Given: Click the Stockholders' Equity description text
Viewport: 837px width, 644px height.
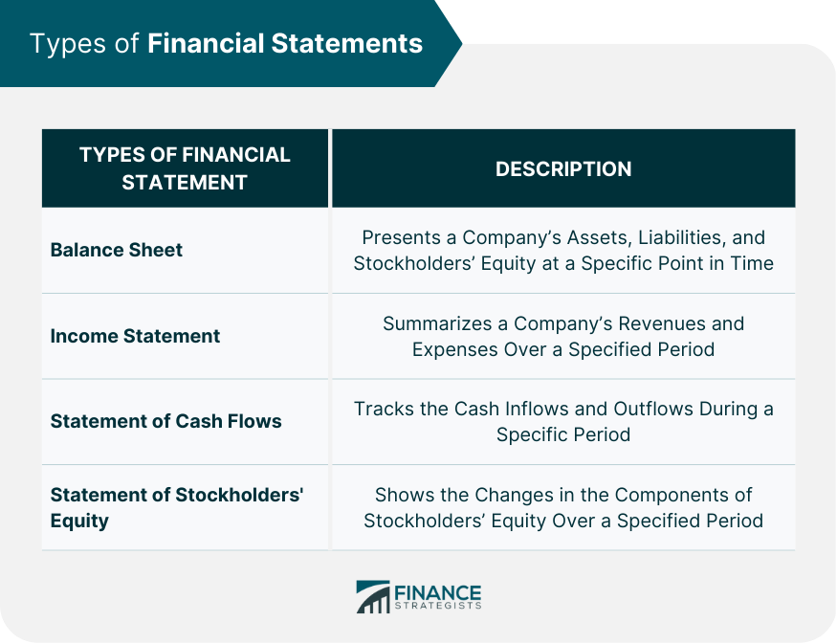Looking at the screenshot, I should click(563, 507).
